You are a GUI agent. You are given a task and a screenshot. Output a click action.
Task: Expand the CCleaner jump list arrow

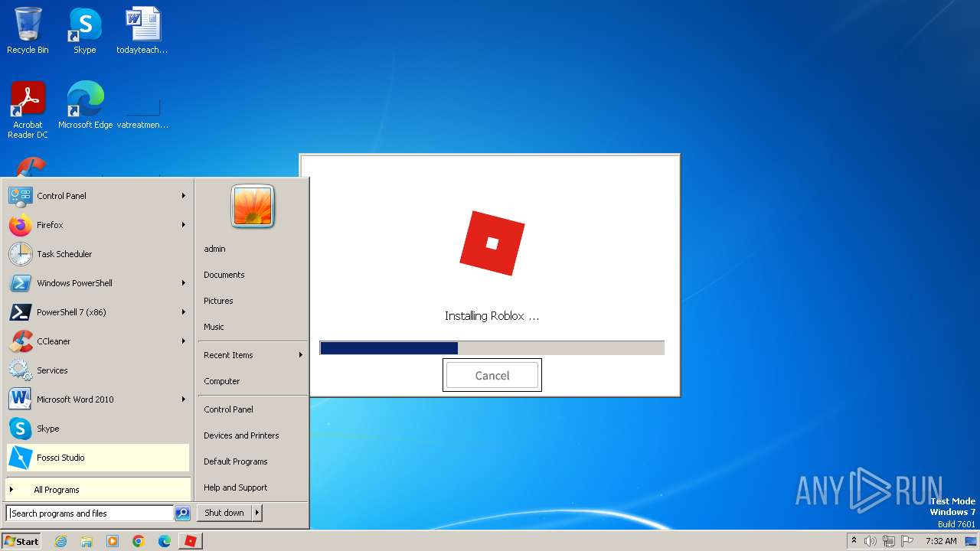(x=184, y=341)
